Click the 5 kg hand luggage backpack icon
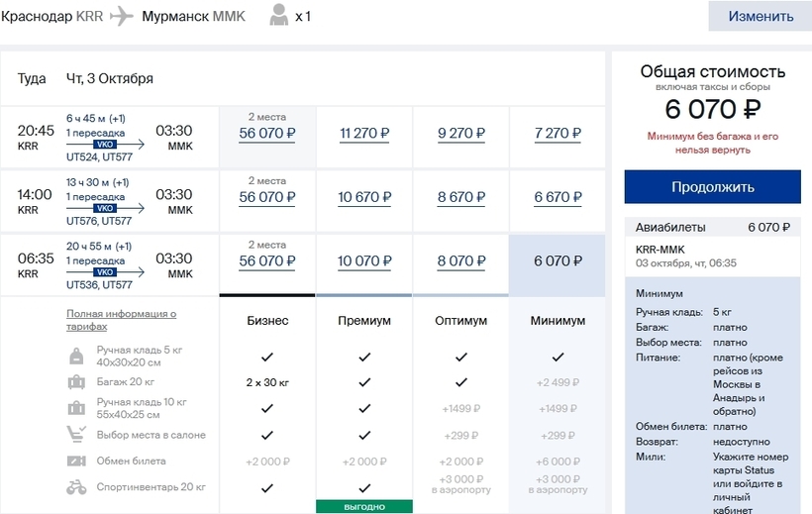812x514 pixels. click(x=76, y=357)
